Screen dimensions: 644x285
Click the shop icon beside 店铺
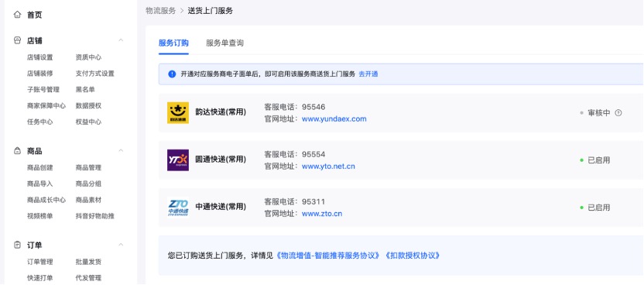pos(17,40)
